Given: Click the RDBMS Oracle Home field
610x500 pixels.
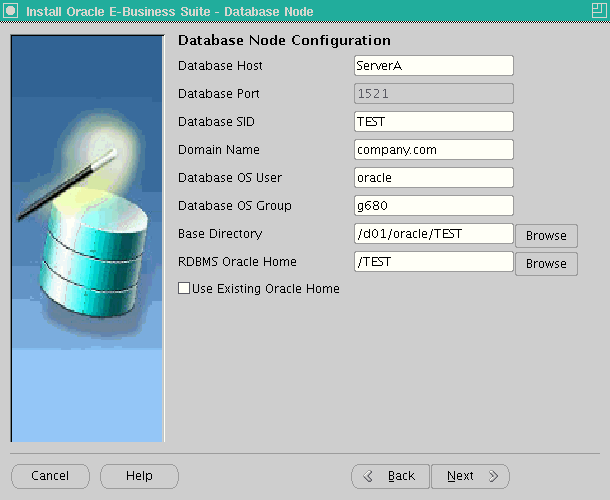Looking at the screenshot, I should click(x=434, y=261).
